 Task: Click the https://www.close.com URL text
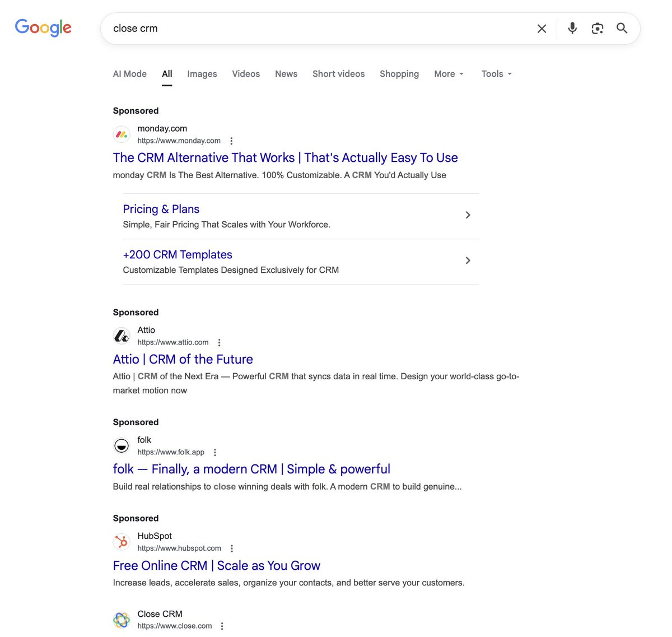(x=175, y=626)
